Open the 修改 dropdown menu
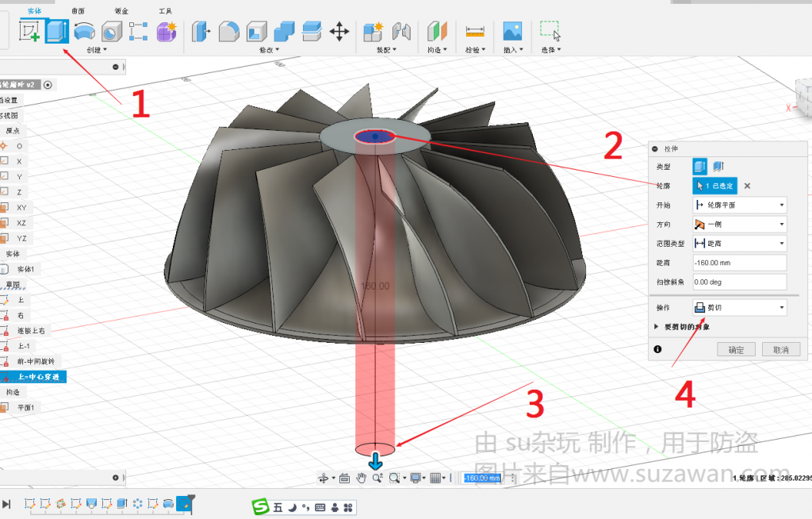Screen dimensions: 812x519 270,50
